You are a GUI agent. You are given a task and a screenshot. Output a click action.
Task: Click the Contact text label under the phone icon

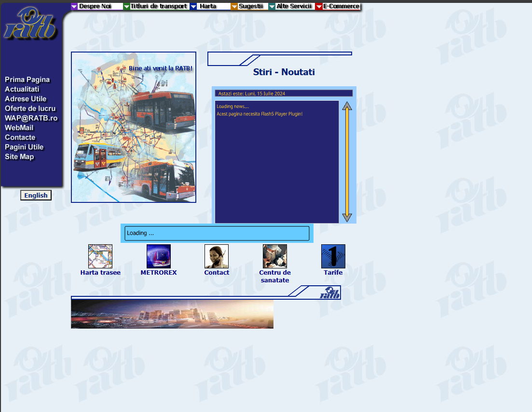coord(217,273)
